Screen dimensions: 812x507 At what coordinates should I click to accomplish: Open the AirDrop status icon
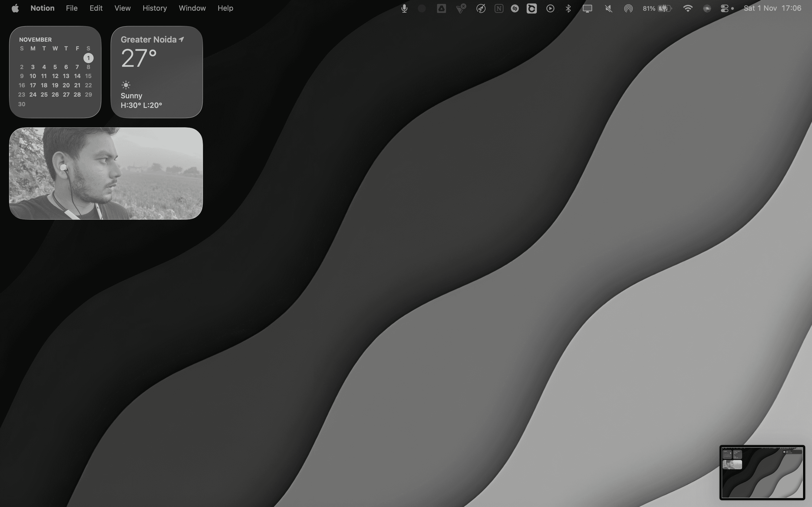pyautogui.click(x=628, y=8)
